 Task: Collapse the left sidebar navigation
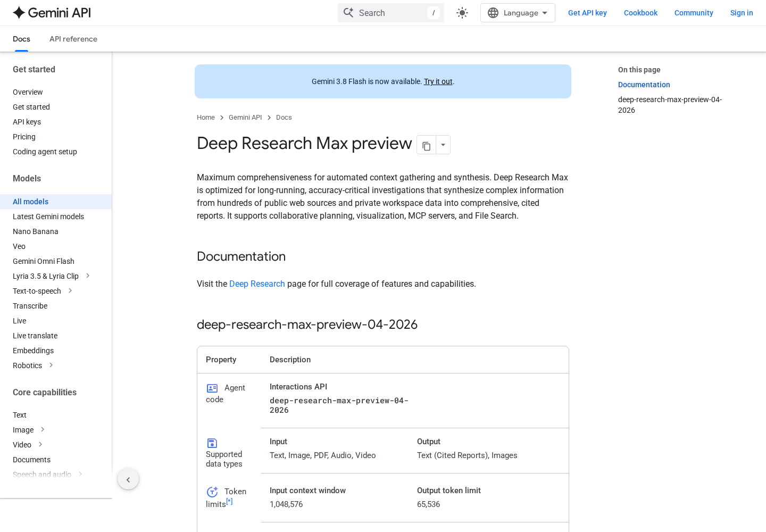pyautogui.click(x=128, y=479)
